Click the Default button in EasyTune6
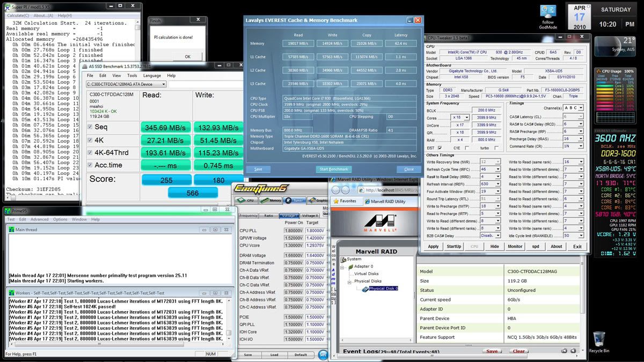The height and width of the screenshot is (362, 644). [x=301, y=354]
